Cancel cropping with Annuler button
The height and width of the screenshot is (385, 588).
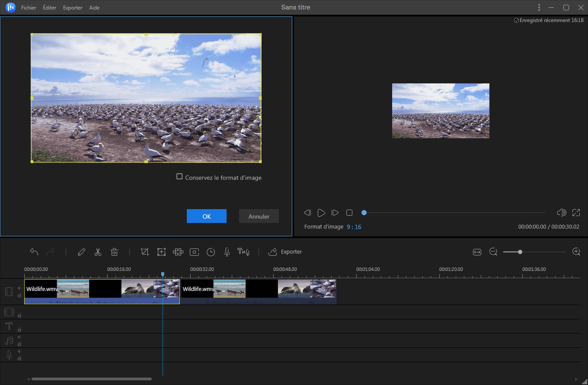tap(259, 216)
